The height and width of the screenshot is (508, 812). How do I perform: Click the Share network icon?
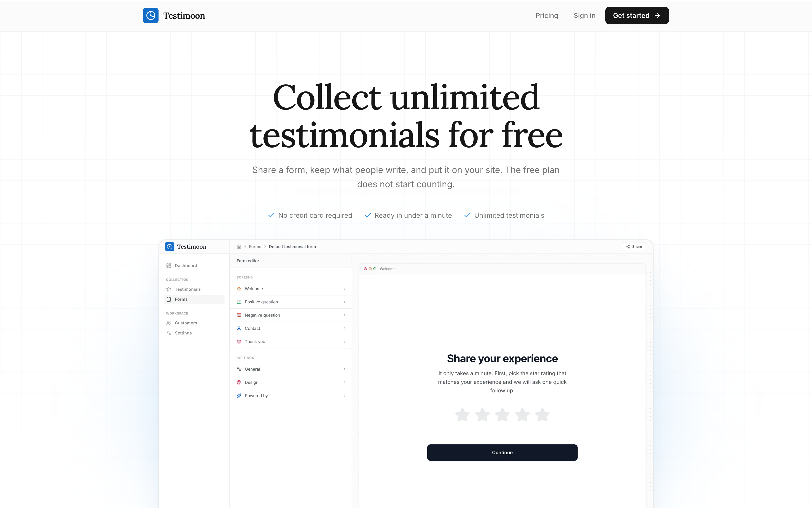628,247
